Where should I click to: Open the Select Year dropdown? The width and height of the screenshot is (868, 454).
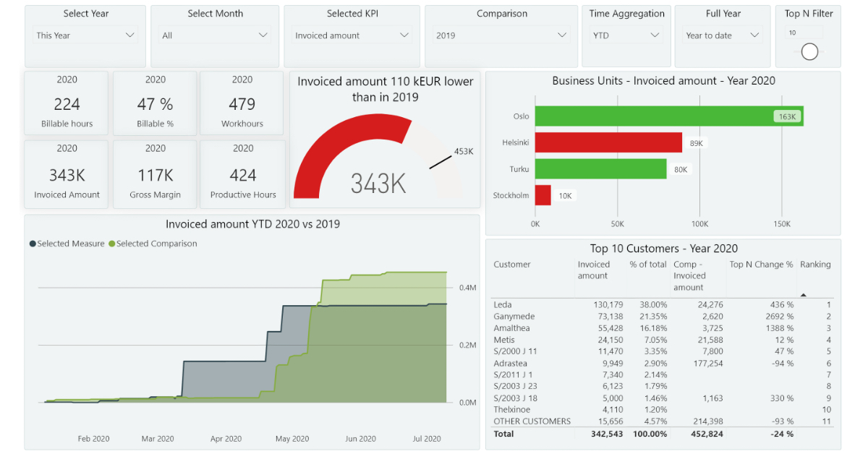tap(85, 35)
